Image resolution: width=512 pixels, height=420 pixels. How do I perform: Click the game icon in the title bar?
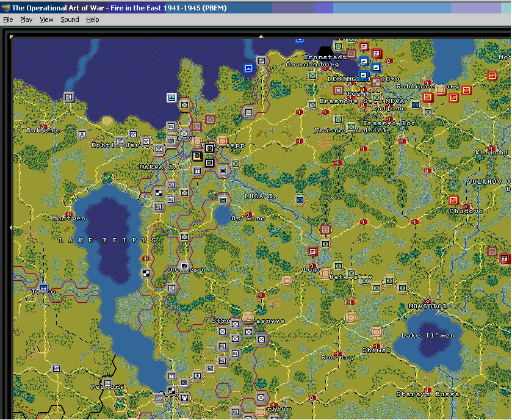tap(5, 7)
